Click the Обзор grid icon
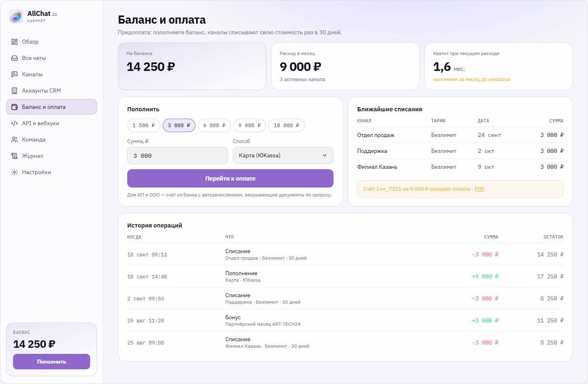Image resolution: width=588 pixels, height=384 pixels. coord(15,42)
